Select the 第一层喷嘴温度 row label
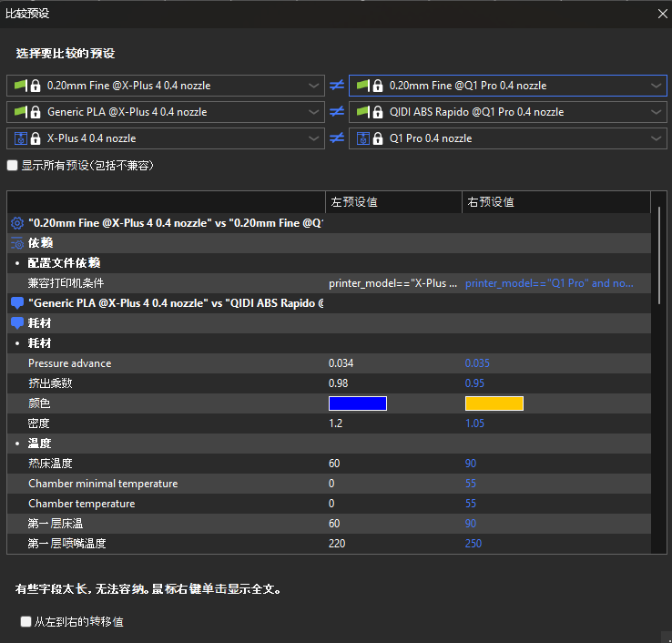672x643 pixels. click(x=66, y=544)
